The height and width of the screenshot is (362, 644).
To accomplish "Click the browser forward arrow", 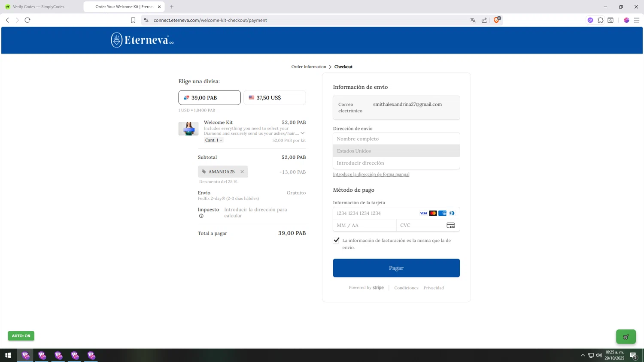I will pos(17,20).
